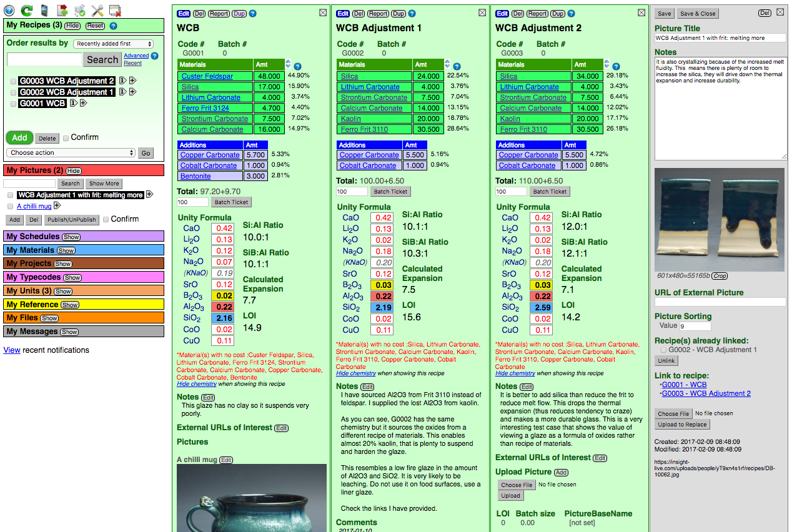Click help icon beside Amt in WCB Adjustment 2
This screenshot has width=792, height=532.
(x=616, y=66)
